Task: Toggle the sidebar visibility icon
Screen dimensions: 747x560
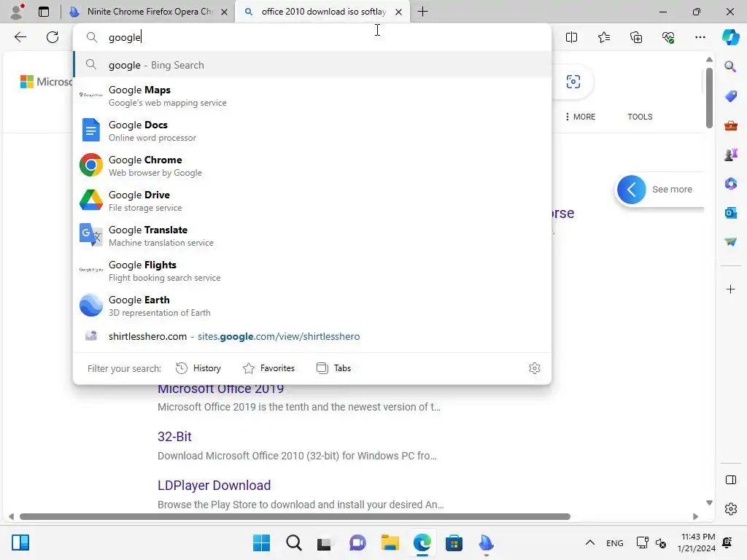Action: 730,480
